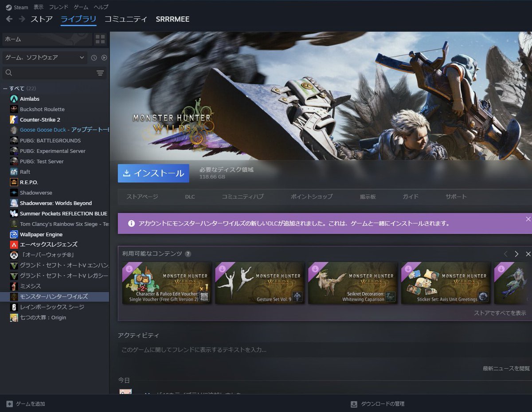Click the download manager icon
The width and height of the screenshot is (532, 412).
click(x=354, y=404)
